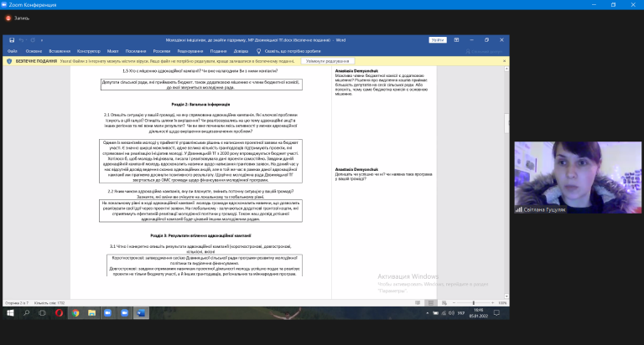Click the lightbulb "Tell me what to do" icon

(x=258, y=51)
